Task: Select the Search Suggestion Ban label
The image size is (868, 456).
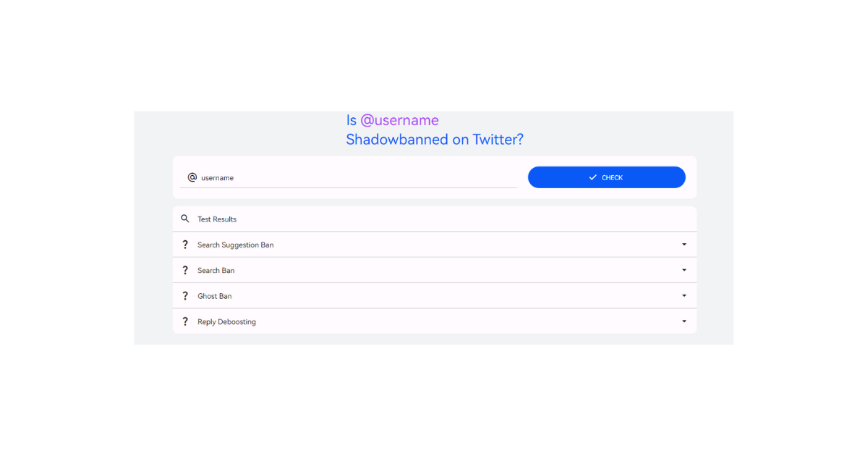Action: [235, 245]
